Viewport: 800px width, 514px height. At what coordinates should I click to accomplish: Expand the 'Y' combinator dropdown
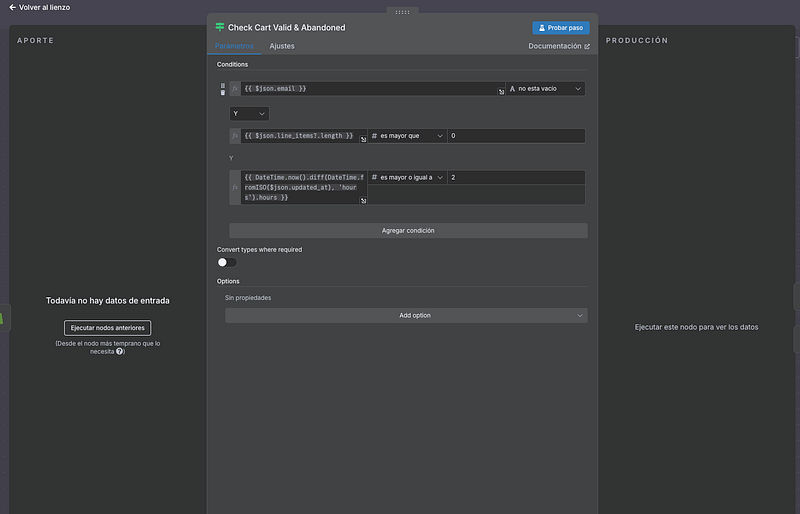pyautogui.click(x=248, y=114)
